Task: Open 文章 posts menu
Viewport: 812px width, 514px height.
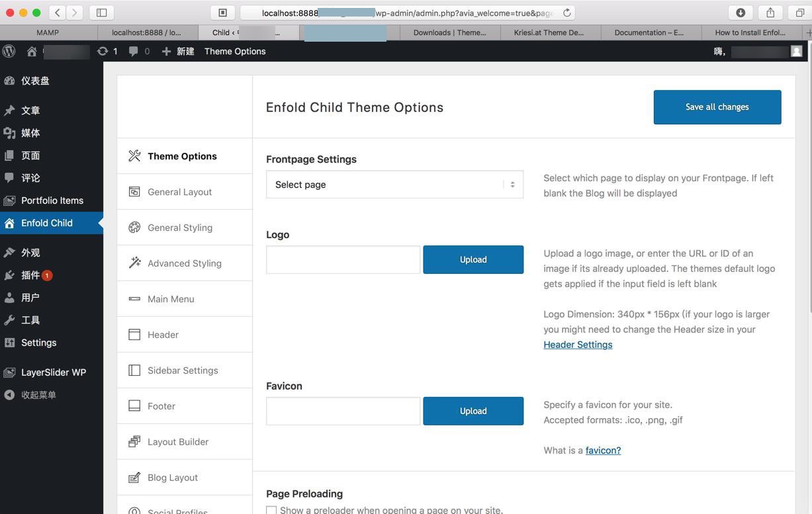Action: click(52, 110)
